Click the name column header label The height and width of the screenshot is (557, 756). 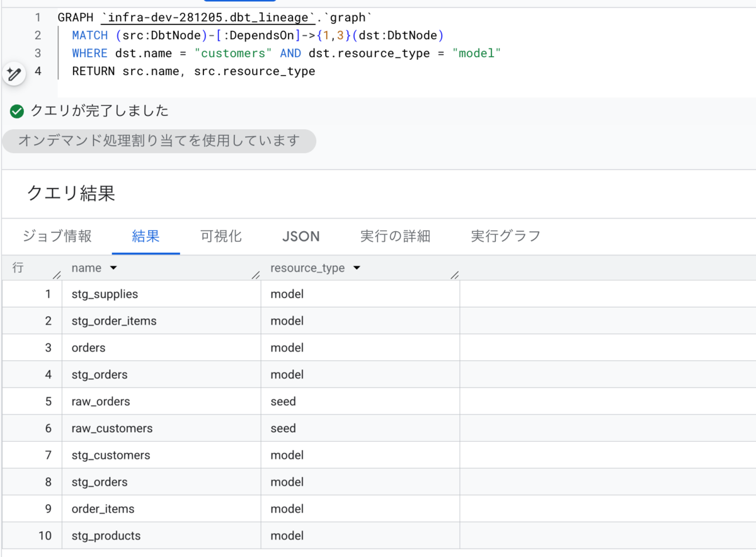(x=86, y=268)
